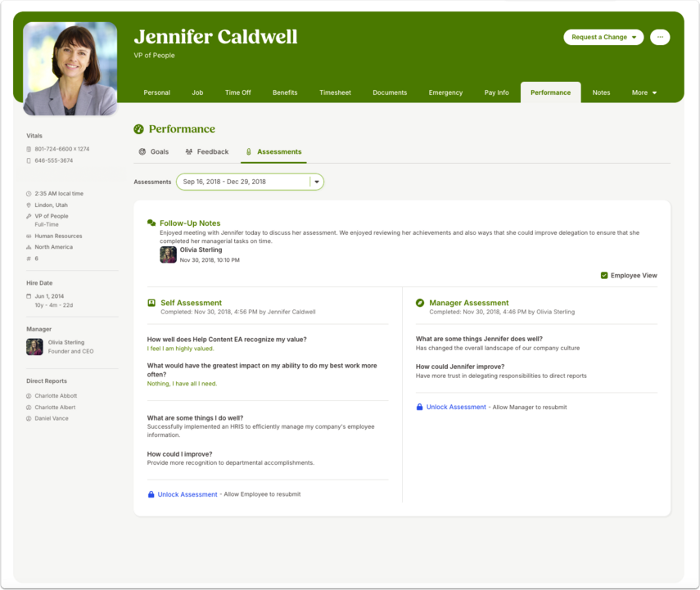Click Jennifer Caldwell's profile photo

pyautogui.click(x=70, y=69)
